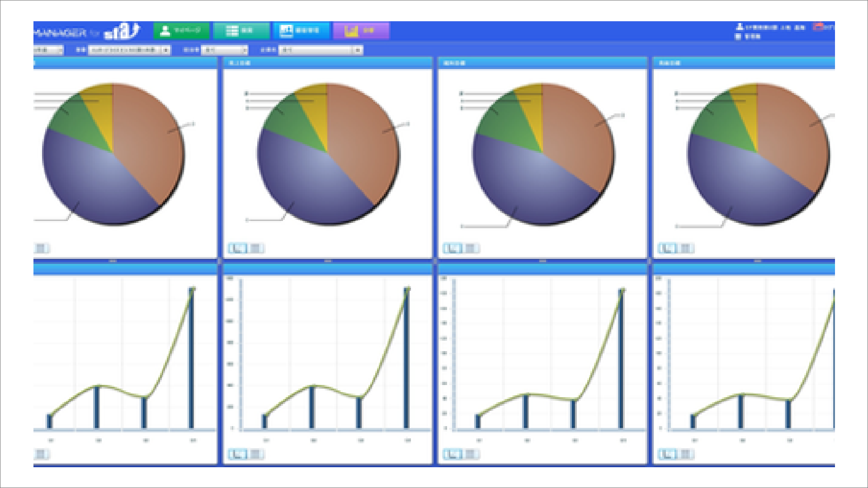
Task: Click the MANAGER staff logo in header
Action: [x=87, y=32]
